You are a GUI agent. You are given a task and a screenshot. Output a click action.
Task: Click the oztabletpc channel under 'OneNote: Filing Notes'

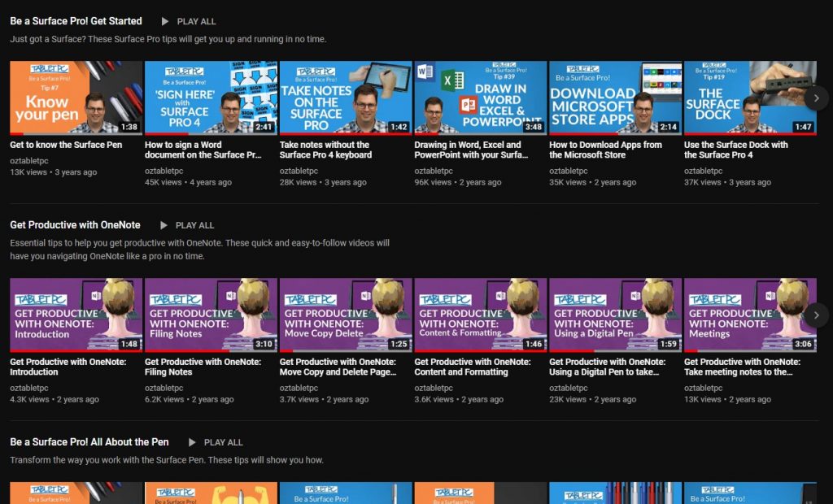tap(164, 389)
